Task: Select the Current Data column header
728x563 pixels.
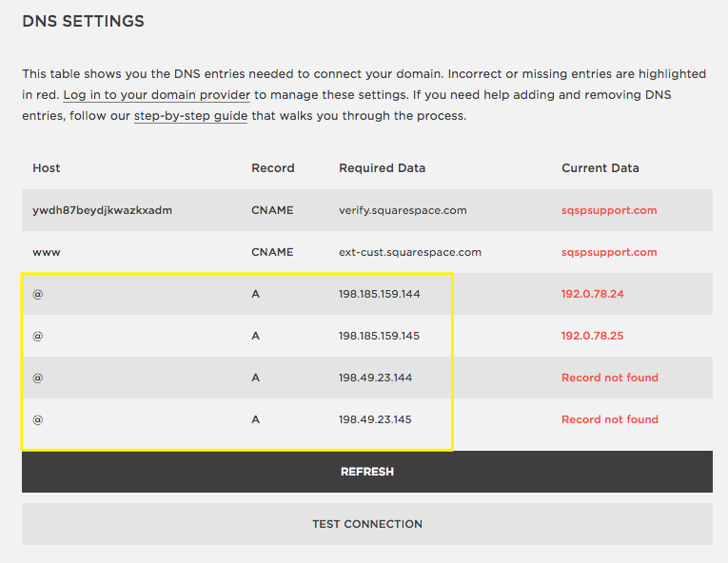Action: tap(600, 168)
